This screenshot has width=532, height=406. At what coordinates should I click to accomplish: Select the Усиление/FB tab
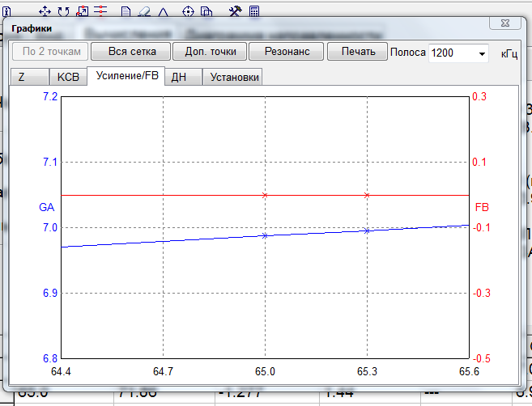click(x=126, y=75)
